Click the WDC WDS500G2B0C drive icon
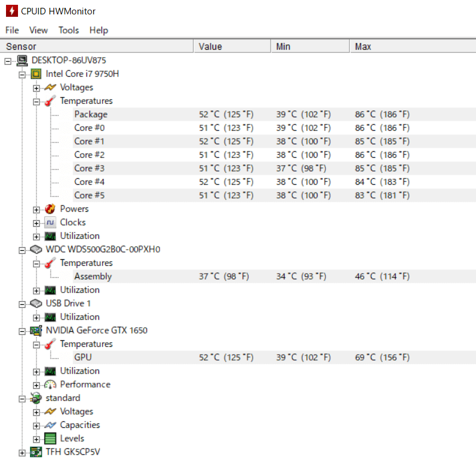Screen dimensions: 476x462 36,250
